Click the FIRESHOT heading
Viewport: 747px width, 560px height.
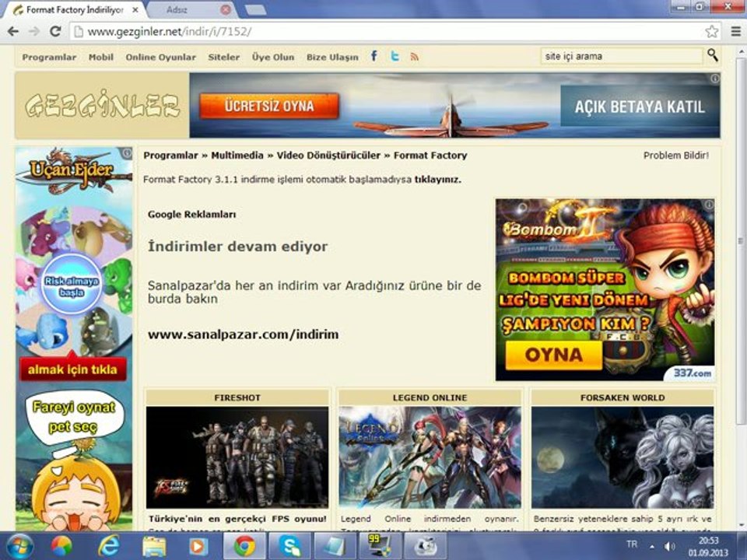237,397
